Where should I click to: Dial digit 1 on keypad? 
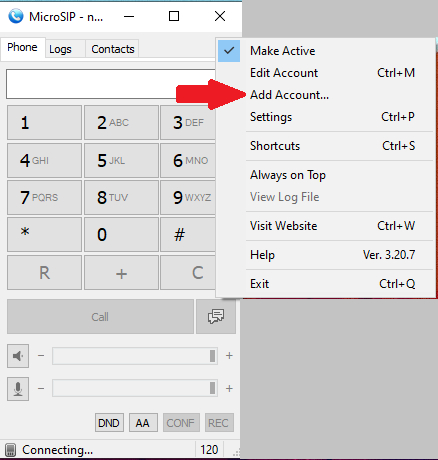44,122
